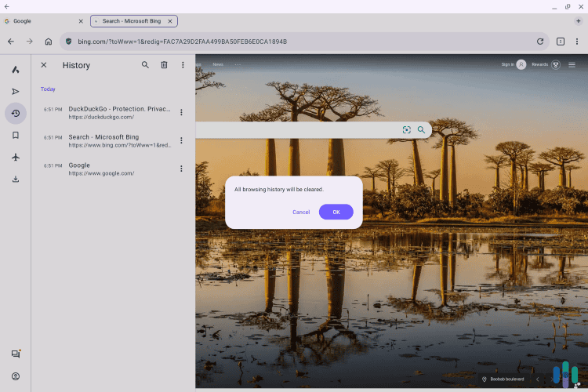Click Sign in on Bing
Screen dimensions: 588x392
(x=514, y=64)
